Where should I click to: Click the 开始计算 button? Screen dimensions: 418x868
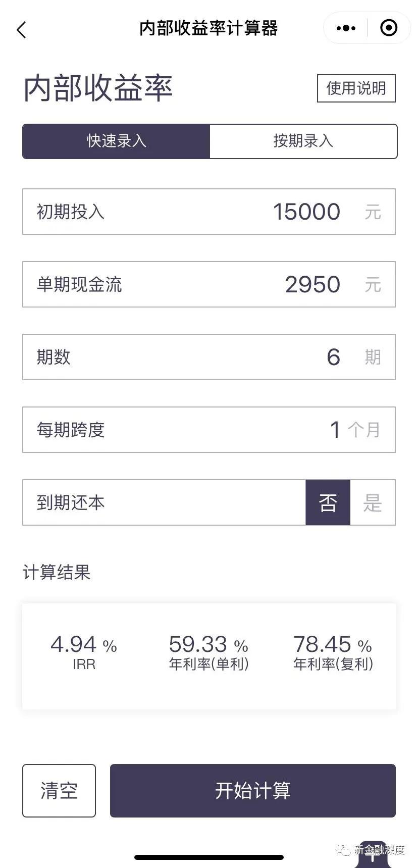click(252, 790)
